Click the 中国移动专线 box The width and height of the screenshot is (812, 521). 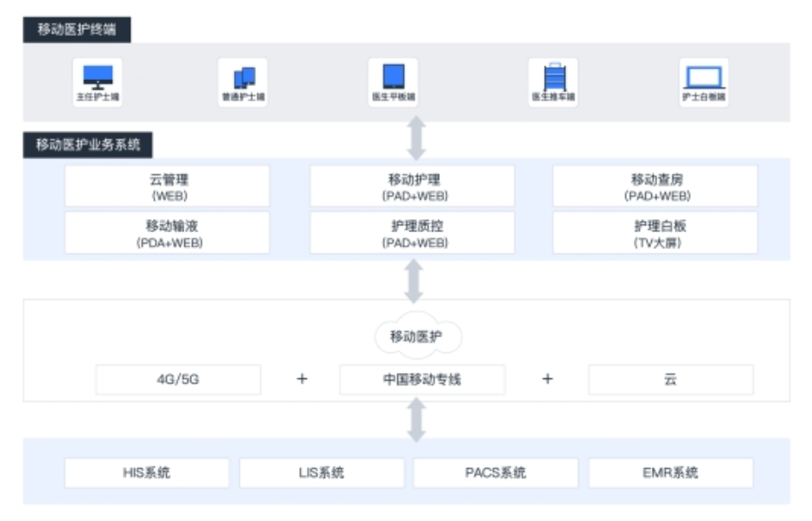point(422,379)
